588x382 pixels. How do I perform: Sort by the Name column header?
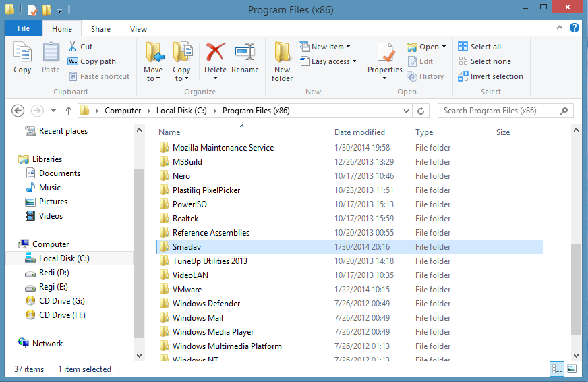[242, 132]
